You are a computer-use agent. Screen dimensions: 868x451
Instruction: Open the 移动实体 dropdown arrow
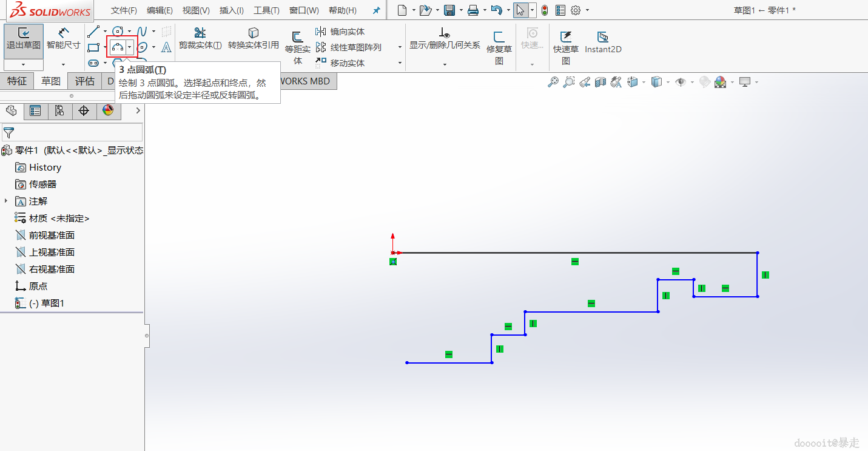pyautogui.click(x=400, y=63)
